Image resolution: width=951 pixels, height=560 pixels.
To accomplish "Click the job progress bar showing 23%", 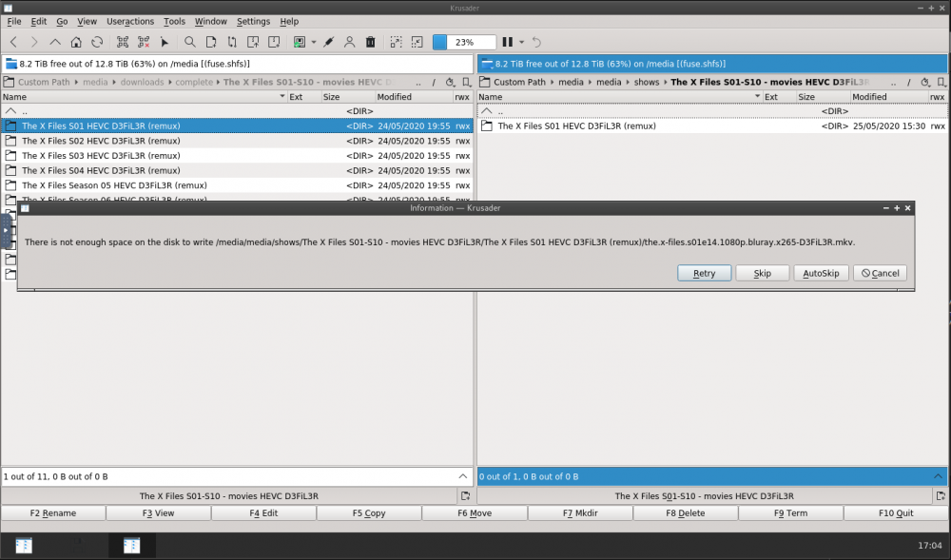I will [465, 43].
